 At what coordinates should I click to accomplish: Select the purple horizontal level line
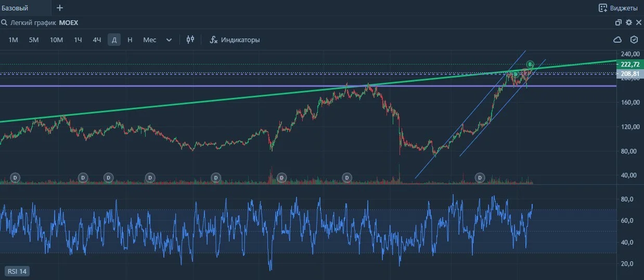coord(308,86)
